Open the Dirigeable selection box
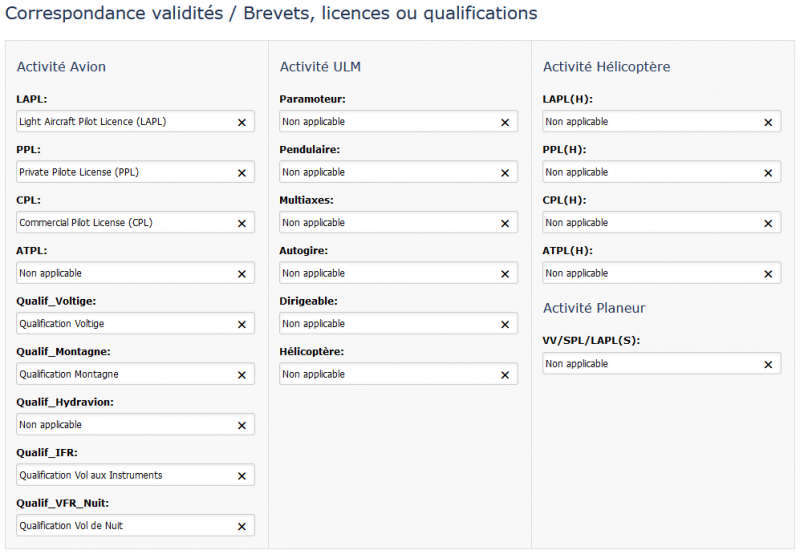800x554 pixels. tap(385, 324)
